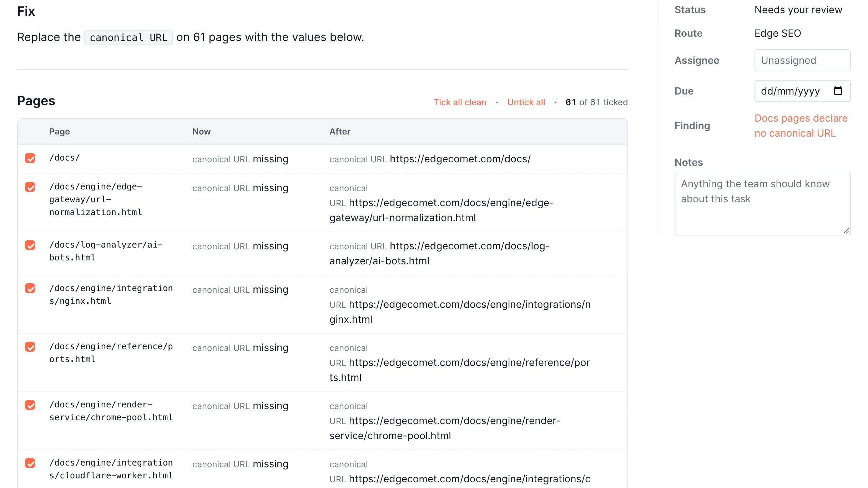Open the calendar picker icon in Due field
The height and width of the screenshot is (488, 868).
click(838, 91)
